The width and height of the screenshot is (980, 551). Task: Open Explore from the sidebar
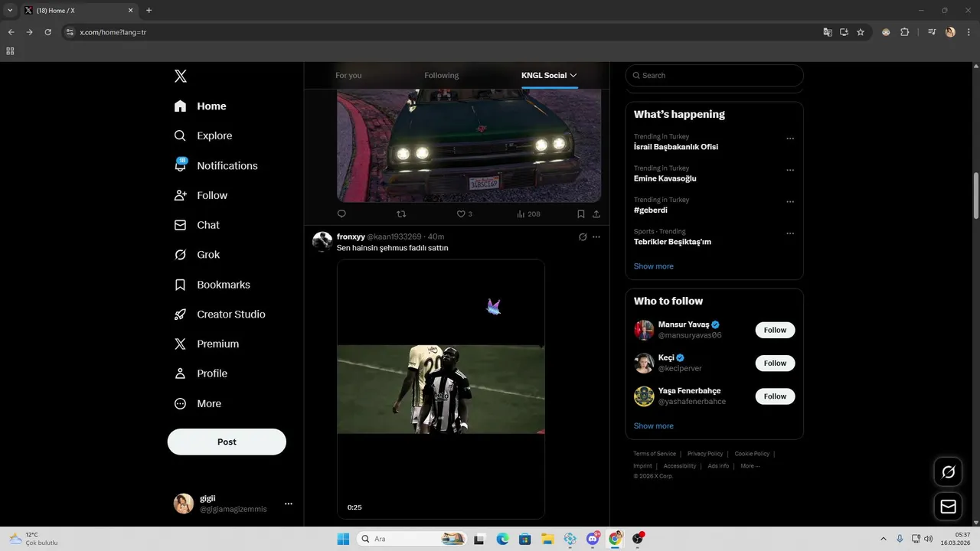pyautogui.click(x=204, y=135)
